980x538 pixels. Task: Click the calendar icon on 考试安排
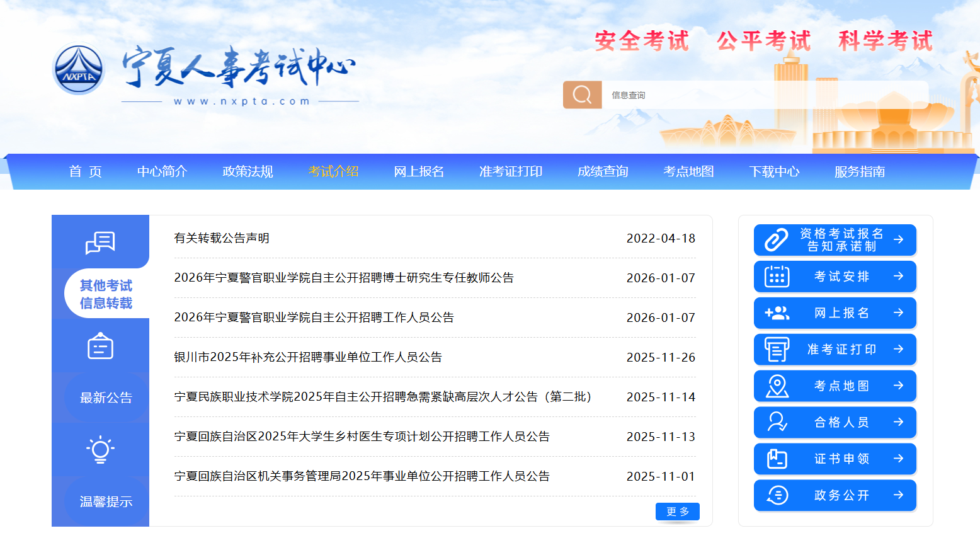click(777, 277)
